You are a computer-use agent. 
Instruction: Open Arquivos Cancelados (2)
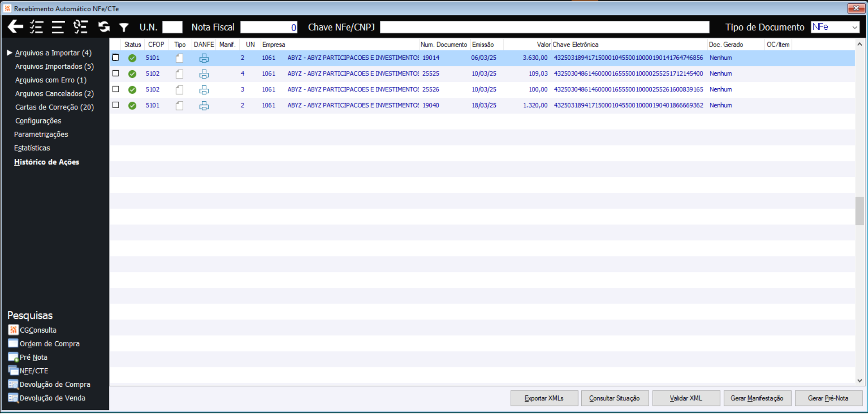tap(54, 94)
